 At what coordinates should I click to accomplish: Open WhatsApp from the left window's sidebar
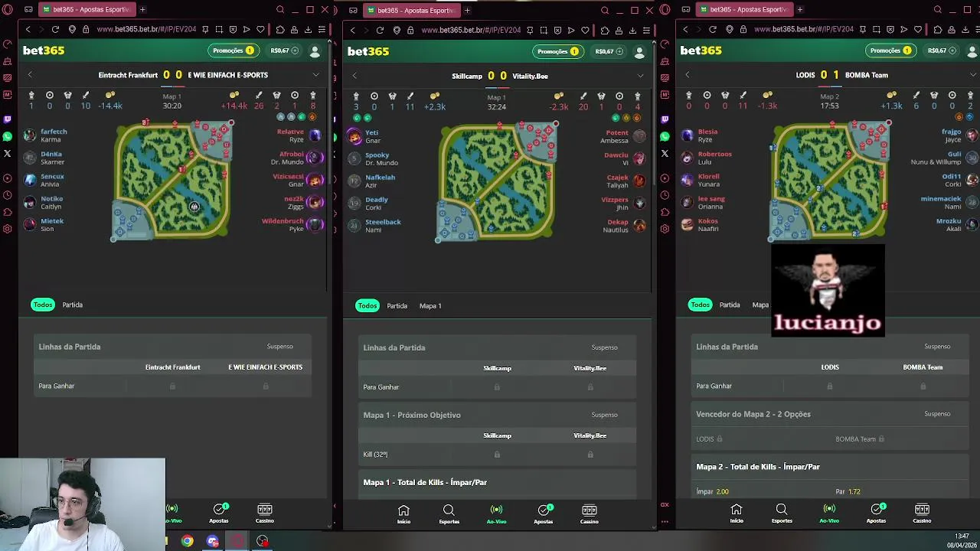click(8, 136)
